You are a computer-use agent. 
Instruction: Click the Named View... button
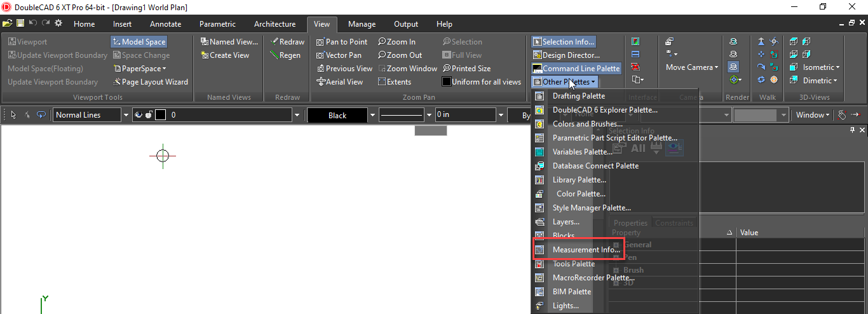click(229, 42)
